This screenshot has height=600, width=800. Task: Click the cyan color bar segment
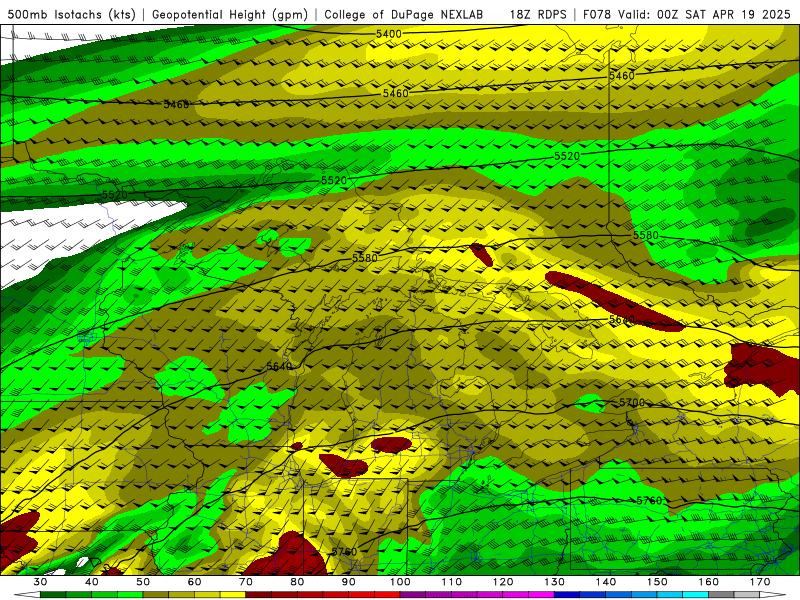695,595
